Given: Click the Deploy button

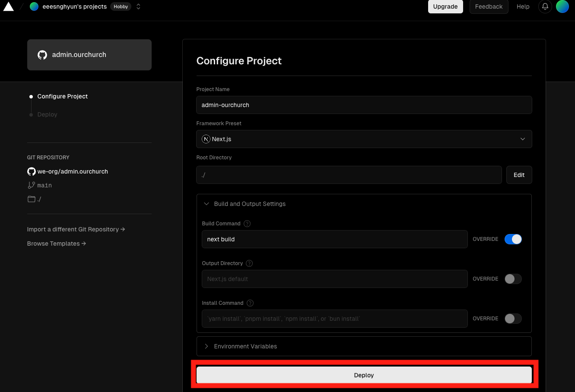Looking at the screenshot, I should (364, 375).
